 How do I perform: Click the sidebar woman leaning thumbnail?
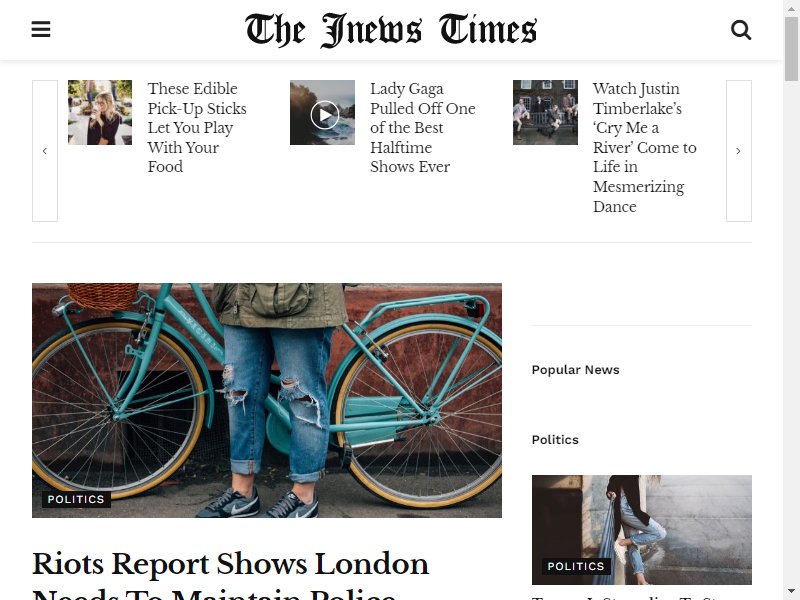coord(641,530)
